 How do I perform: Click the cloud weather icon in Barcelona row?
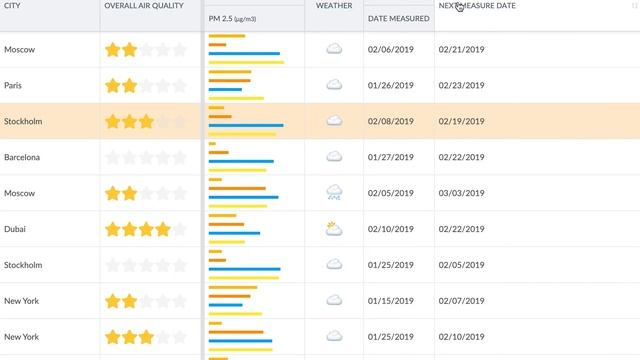pos(334,157)
